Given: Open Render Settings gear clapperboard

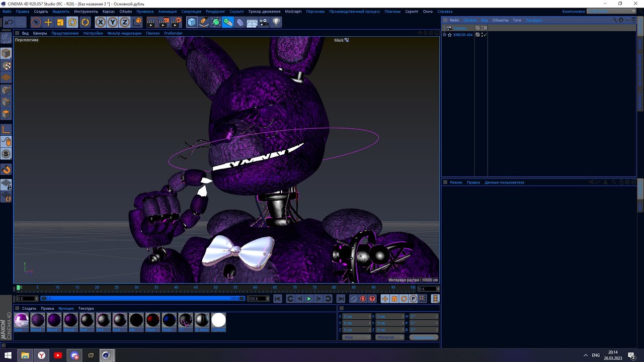Looking at the screenshot, I should [x=176, y=22].
